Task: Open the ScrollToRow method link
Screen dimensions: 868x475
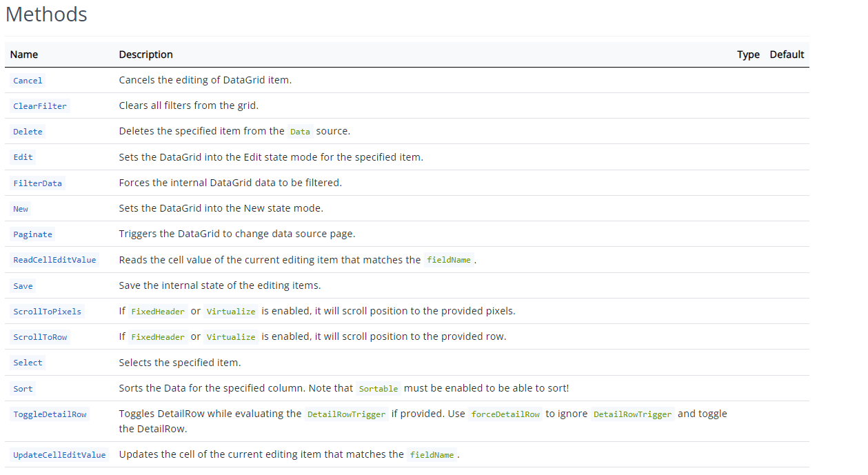Action: pyautogui.click(x=40, y=336)
